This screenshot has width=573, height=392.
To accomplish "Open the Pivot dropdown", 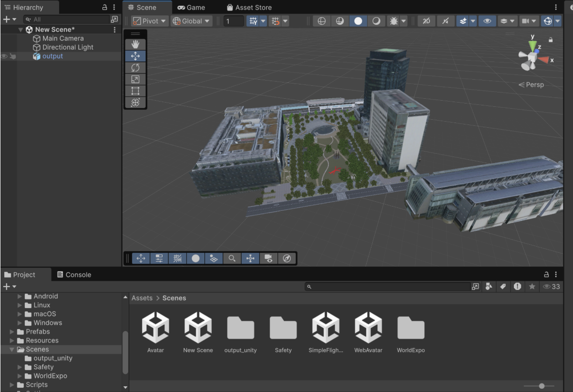I will click(x=149, y=21).
